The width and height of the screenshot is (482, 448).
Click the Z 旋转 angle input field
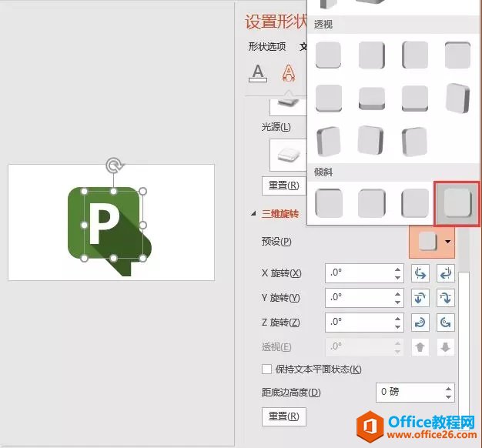click(358, 323)
